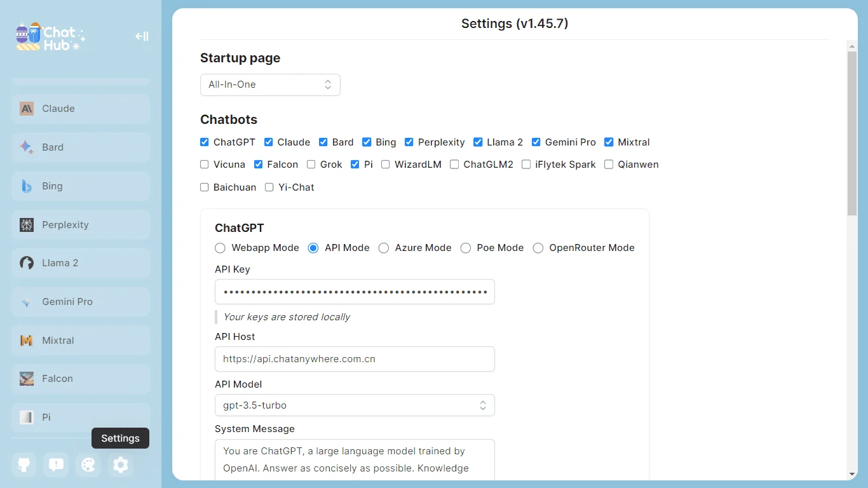Enable the ChatGLM2 checkbox
Viewport: 868px width, 488px height.
coord(454,165)
